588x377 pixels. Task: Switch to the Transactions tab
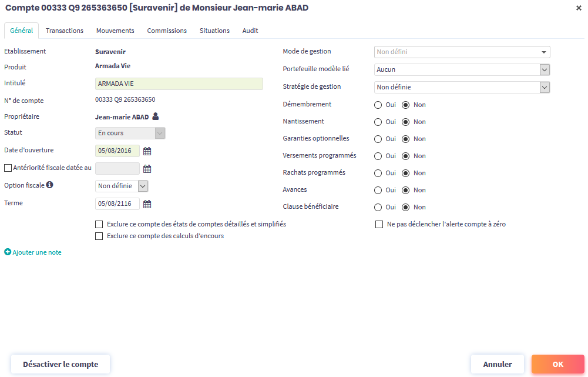tap(65, 31)
